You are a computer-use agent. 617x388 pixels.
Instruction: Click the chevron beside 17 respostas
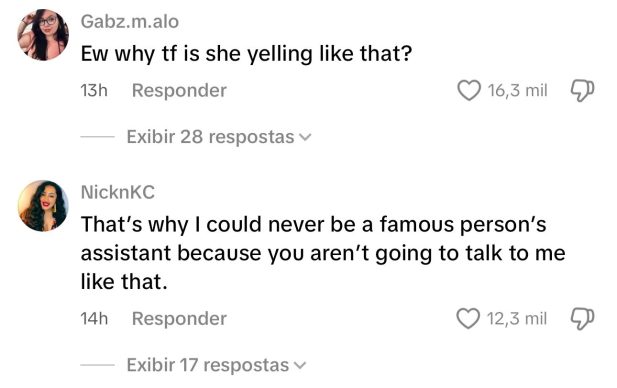tap(300, 366)
